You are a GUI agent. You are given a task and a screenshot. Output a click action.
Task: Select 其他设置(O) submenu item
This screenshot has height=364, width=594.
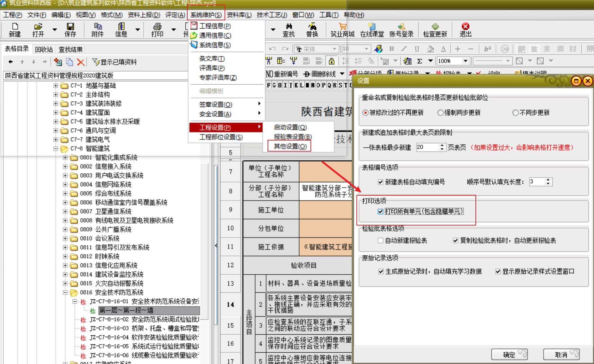(290, 146)
